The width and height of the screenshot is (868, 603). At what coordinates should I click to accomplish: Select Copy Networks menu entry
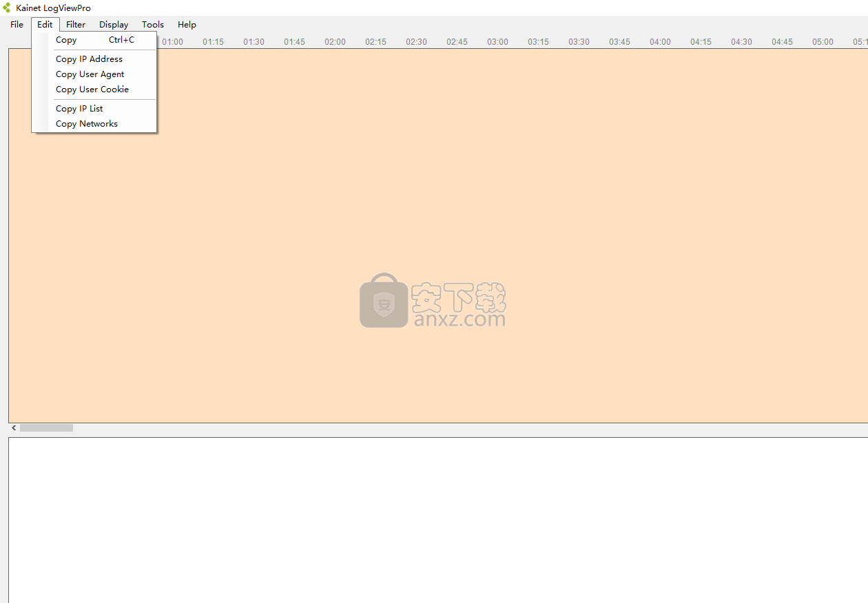(95, 124)
